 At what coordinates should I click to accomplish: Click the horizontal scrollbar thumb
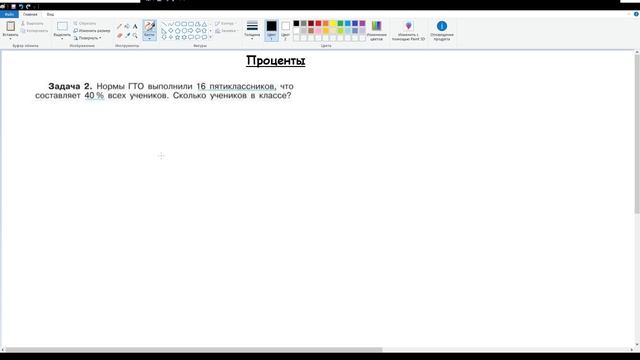194,350
